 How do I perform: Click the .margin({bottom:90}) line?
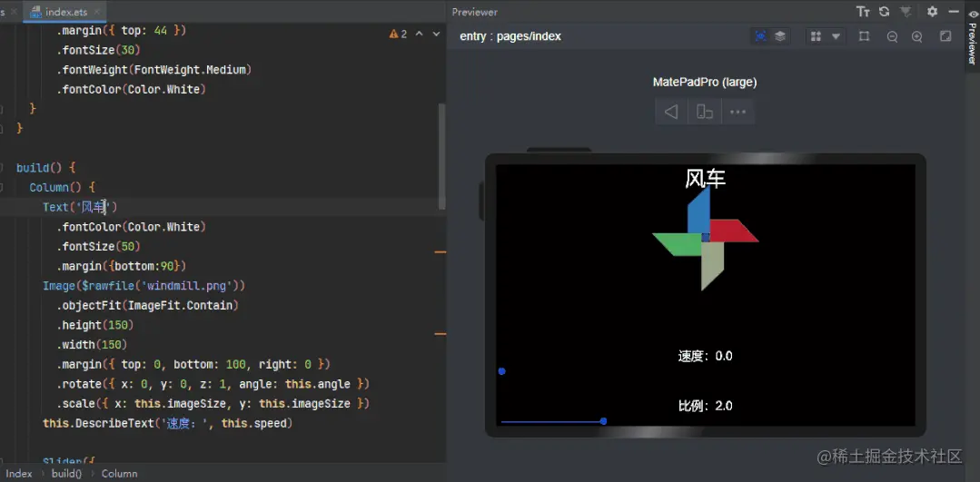tap(121, 266)
